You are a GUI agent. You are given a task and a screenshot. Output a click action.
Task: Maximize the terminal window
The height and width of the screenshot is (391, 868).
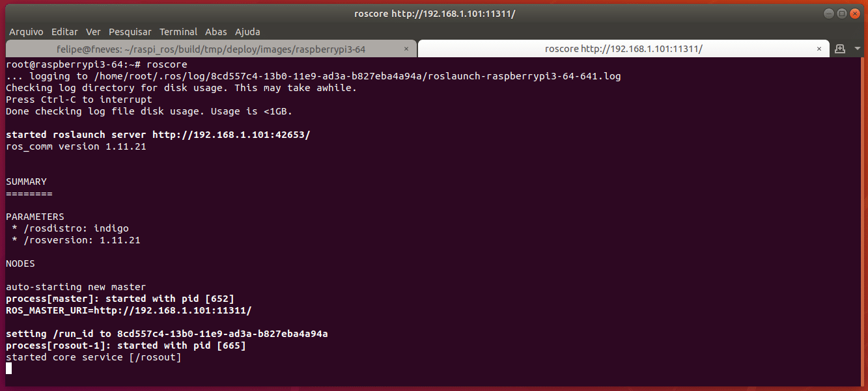[x=841, y=13]
